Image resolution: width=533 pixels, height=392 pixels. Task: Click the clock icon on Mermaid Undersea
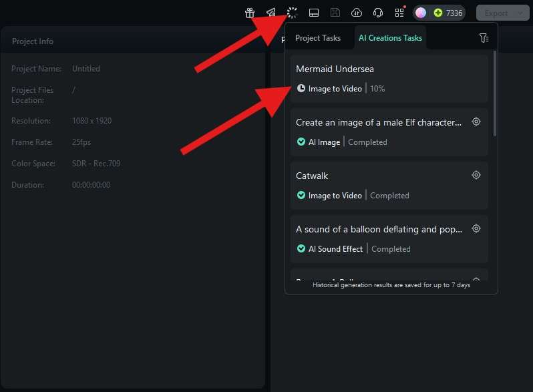tap(301, 88)
